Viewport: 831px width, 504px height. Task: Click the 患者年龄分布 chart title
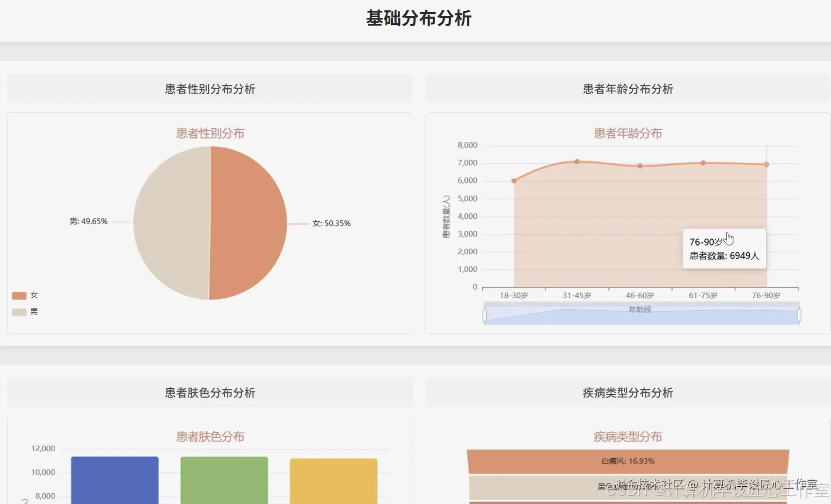click(x=627, y=133)
